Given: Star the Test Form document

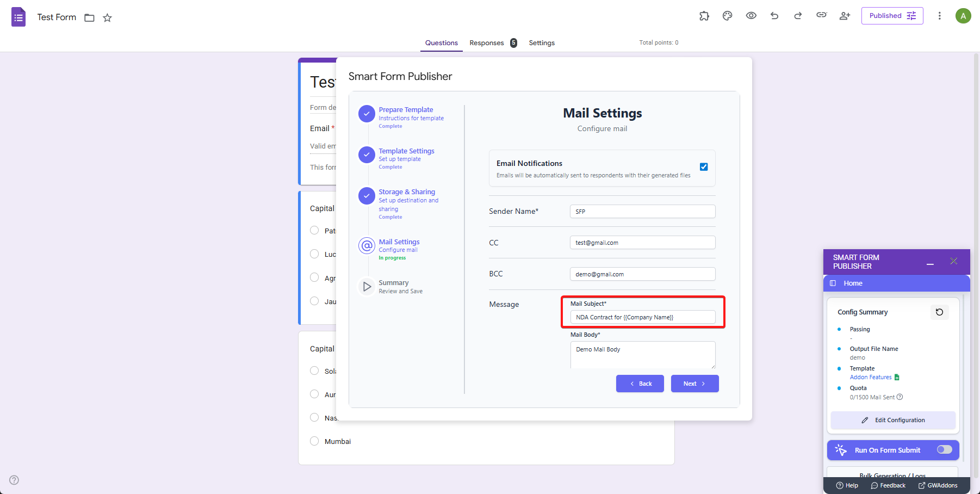Looking at the screenshot, I should 108,18.
